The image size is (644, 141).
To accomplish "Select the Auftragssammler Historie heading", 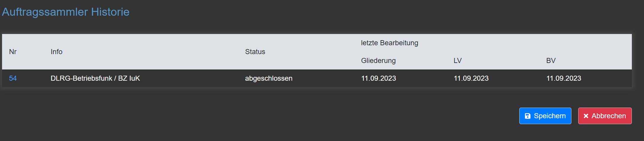I will 66,12.
